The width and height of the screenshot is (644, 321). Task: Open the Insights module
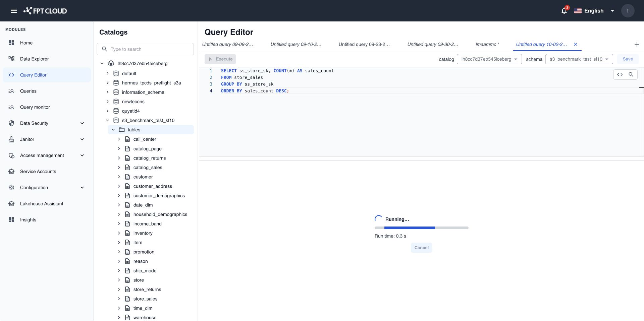(47, 220)
